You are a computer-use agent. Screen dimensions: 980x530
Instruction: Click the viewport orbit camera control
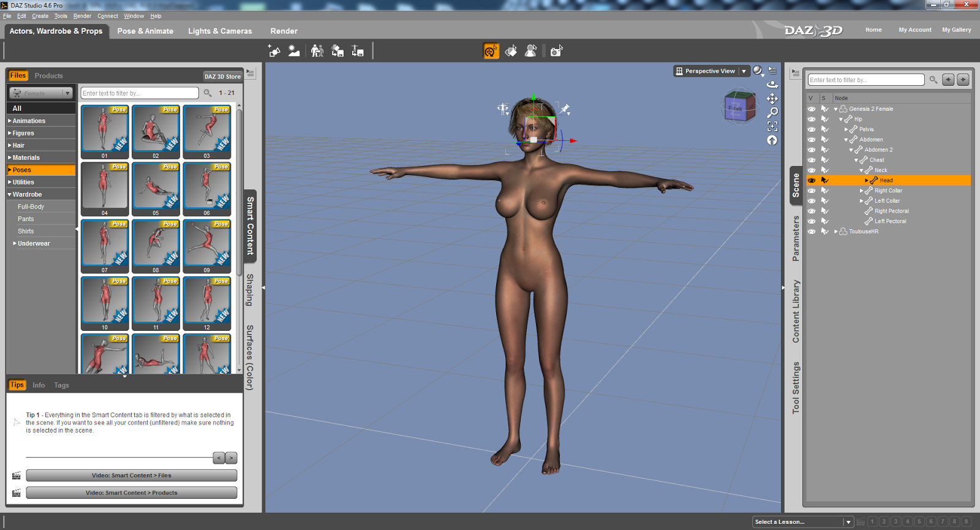coord(772,85)
